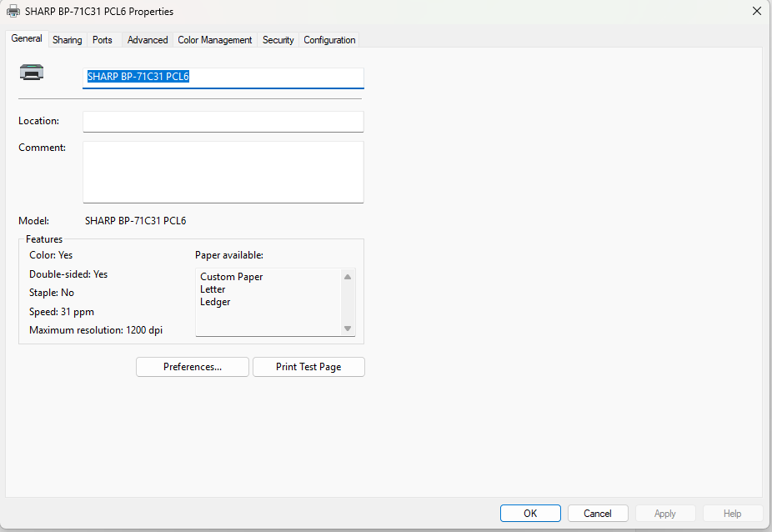Screen dimensions: 772x532
Task: Go to the Advanced tab
Action: click(148, 40)
